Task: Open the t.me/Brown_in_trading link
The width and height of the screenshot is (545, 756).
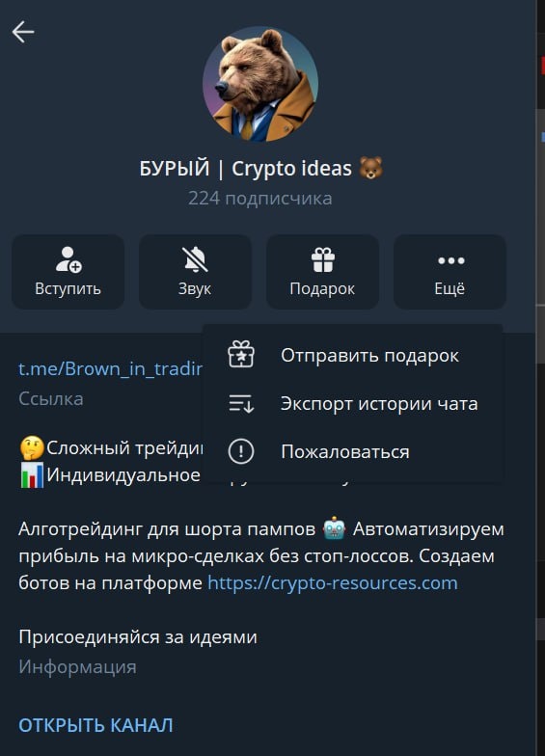Action: 110,368
